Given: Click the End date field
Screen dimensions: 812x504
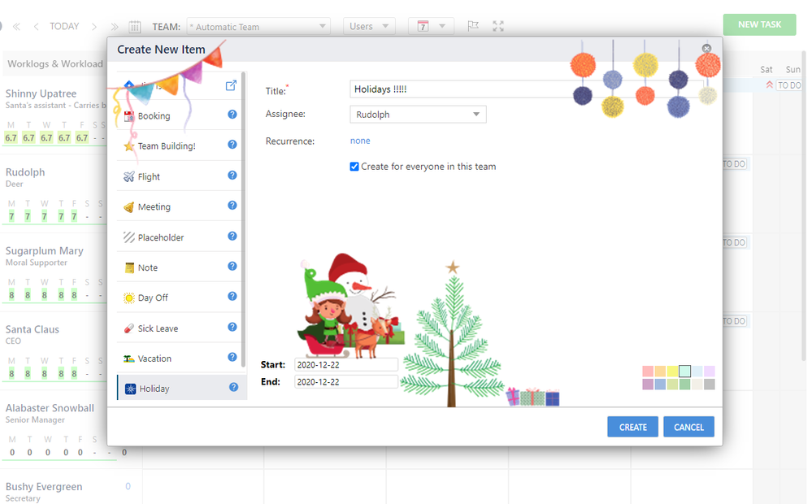Looking at the screenshot, I should [x=346, y=382].
